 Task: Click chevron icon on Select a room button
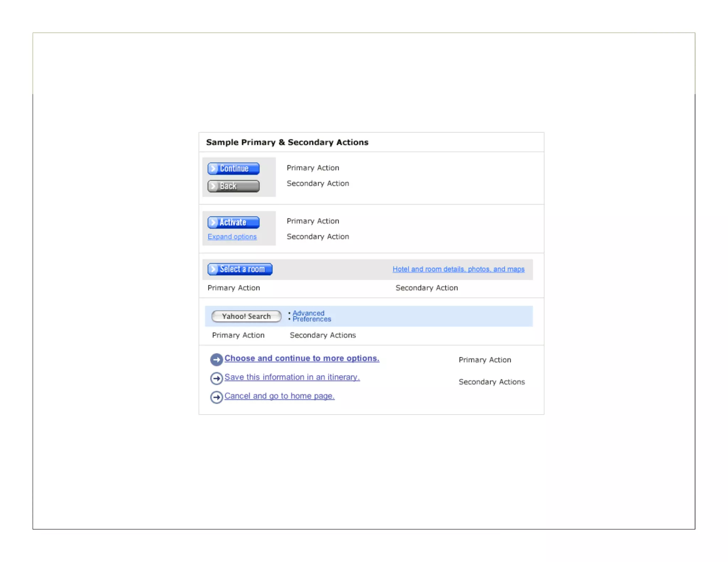point(213,269)
